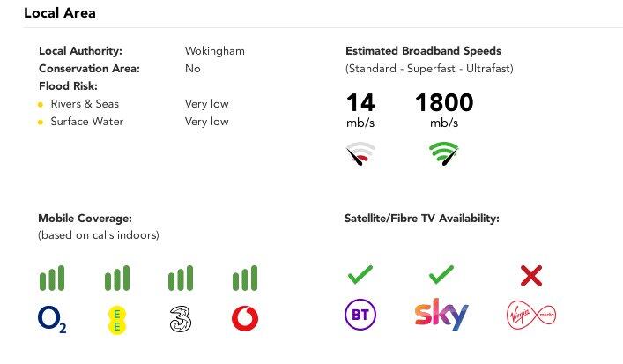The image size is (623, 364).
Task: Click the green ultrafast broadband gauge icon
Action: click(x=443, y=154)
